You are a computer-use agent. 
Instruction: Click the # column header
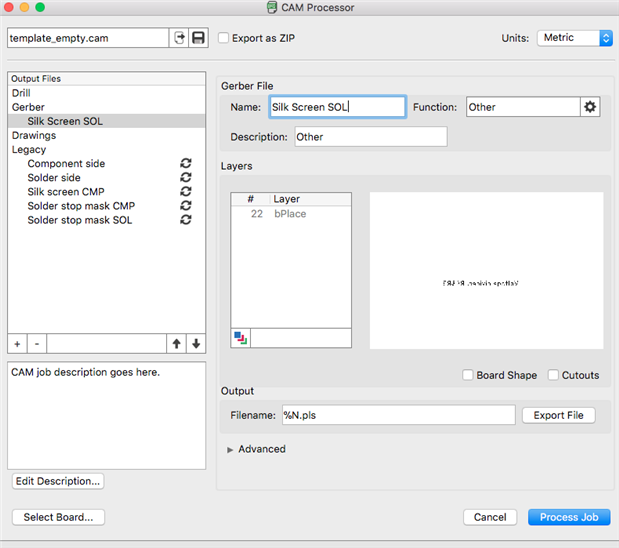(251, 199)
